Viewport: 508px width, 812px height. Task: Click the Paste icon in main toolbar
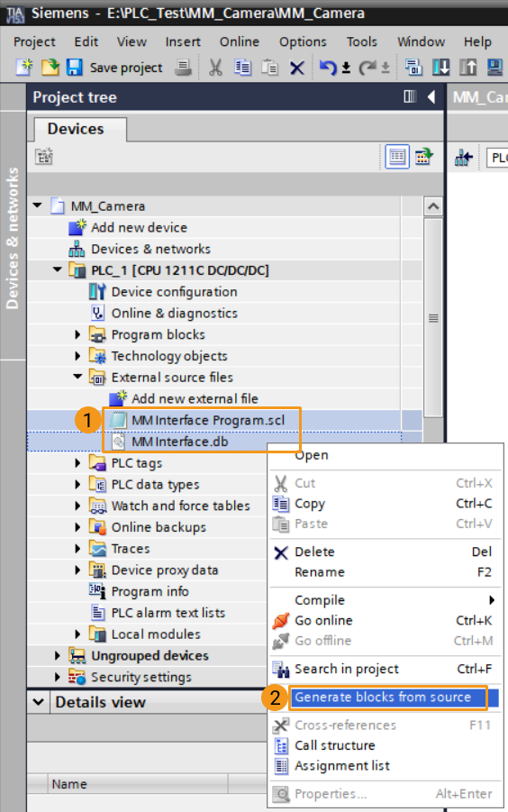tap(269, 68)
